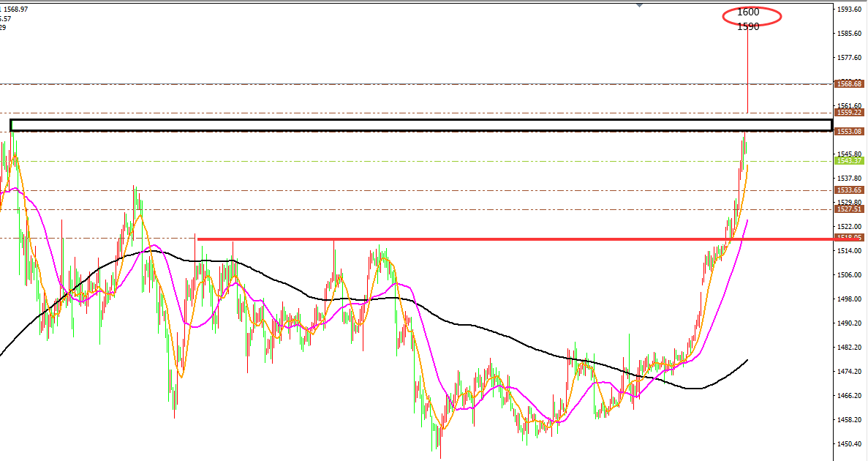Click the chart shift triangle marker
Viewport: 868px width, 461px height.
click(x=641, y=5)
